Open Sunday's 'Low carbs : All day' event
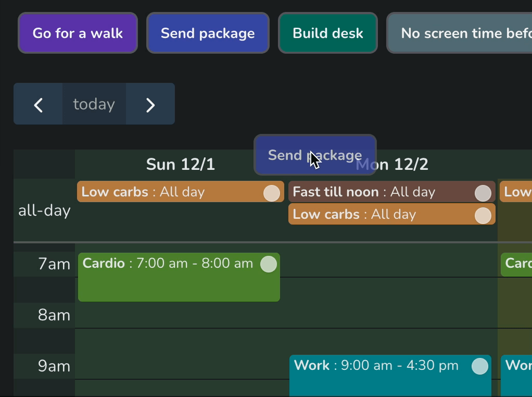Viewport: 532px width, 397px height. (x=181, y=192)
